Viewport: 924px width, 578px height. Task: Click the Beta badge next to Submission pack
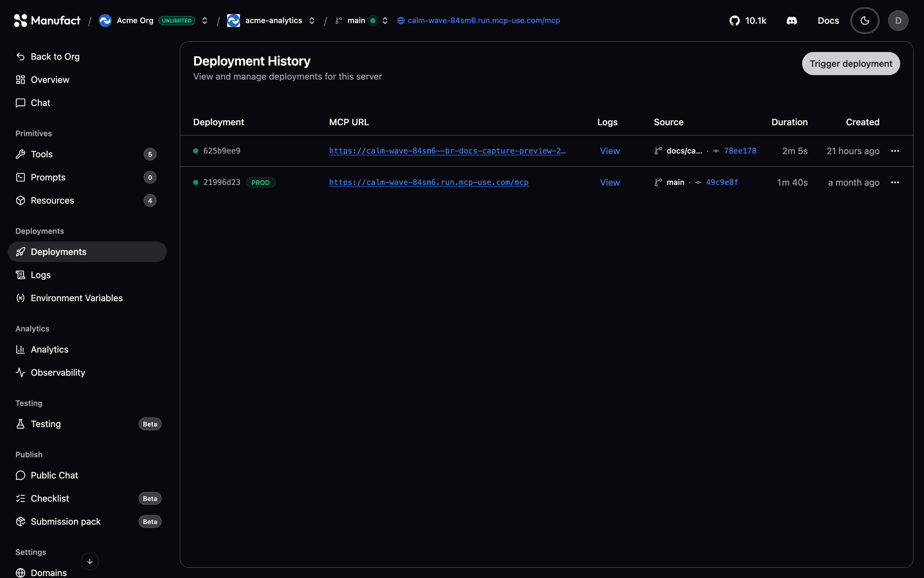150,522
